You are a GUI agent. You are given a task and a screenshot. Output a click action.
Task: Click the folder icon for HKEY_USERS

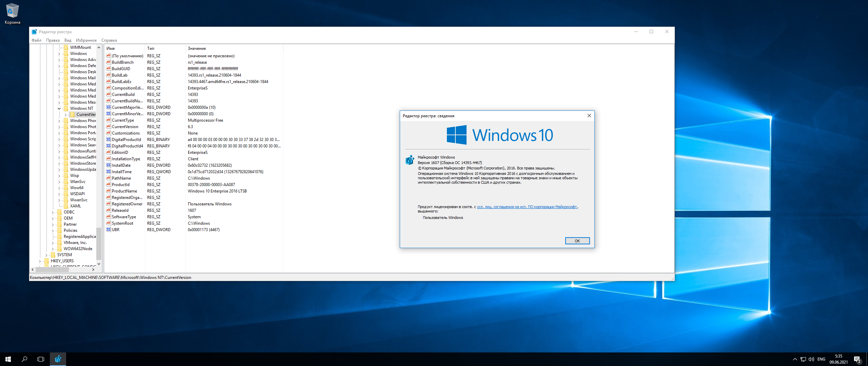(x=46, y=261)
